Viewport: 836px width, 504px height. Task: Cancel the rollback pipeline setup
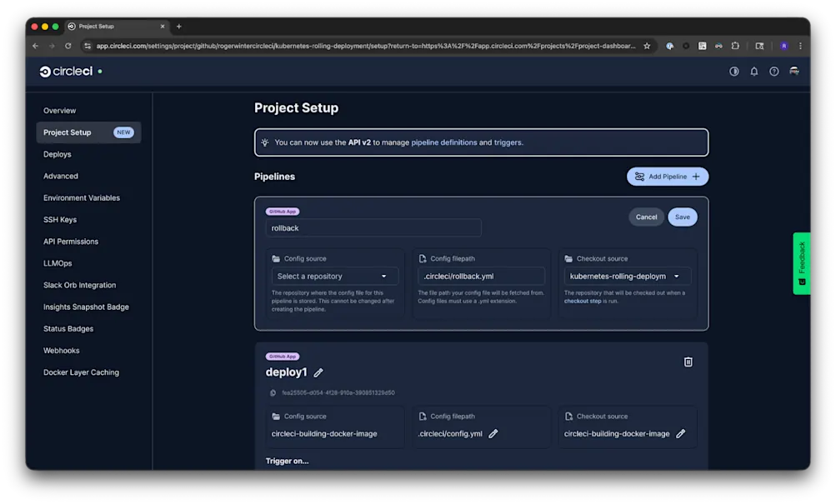point(646,217)
